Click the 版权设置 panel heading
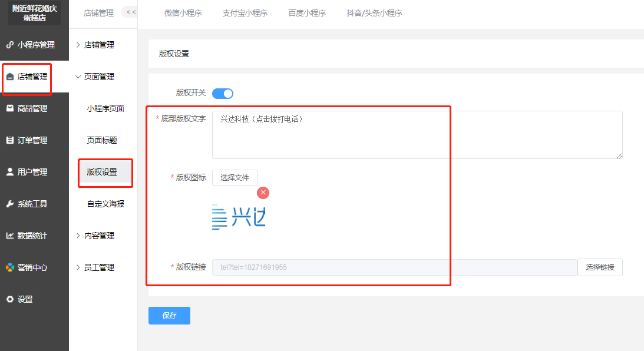This screenshot has width=644, height=351. coord(174,54)
